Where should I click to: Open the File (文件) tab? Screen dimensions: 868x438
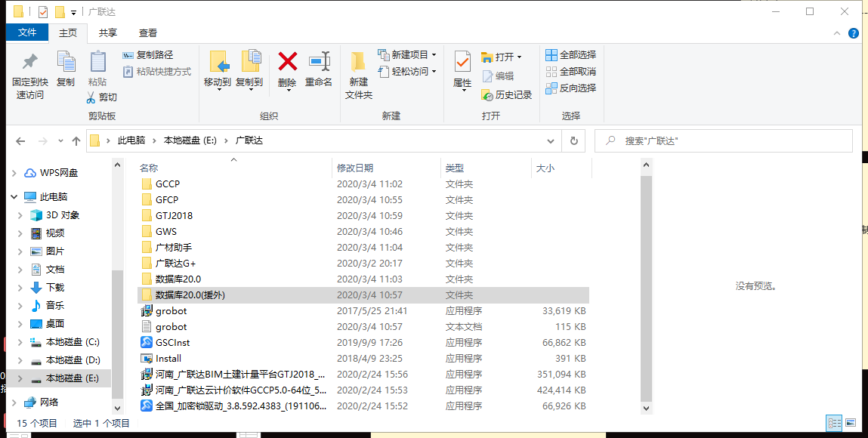click(x=27, y=32)
